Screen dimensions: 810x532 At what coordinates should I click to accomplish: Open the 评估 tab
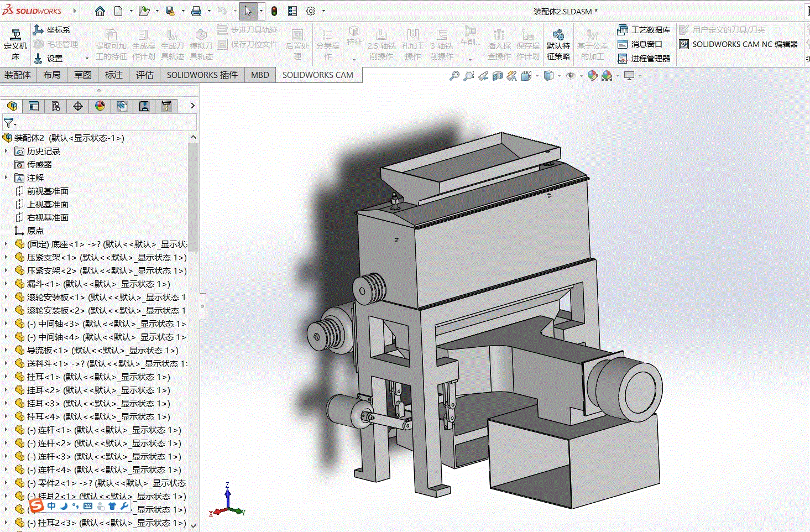pyautogui.click(x=145, y=75)
